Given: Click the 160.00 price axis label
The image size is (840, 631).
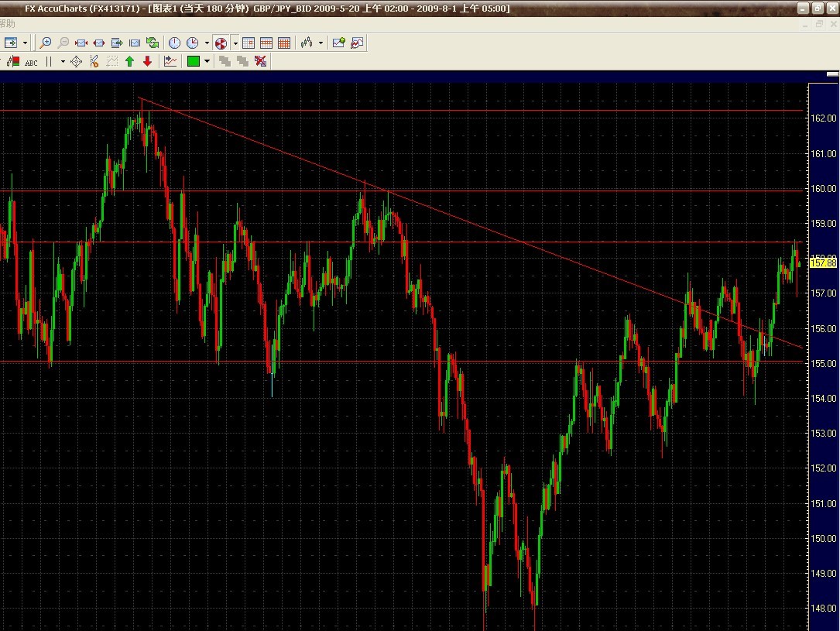Looking at the screenshot, I should (x=824, y=188).
